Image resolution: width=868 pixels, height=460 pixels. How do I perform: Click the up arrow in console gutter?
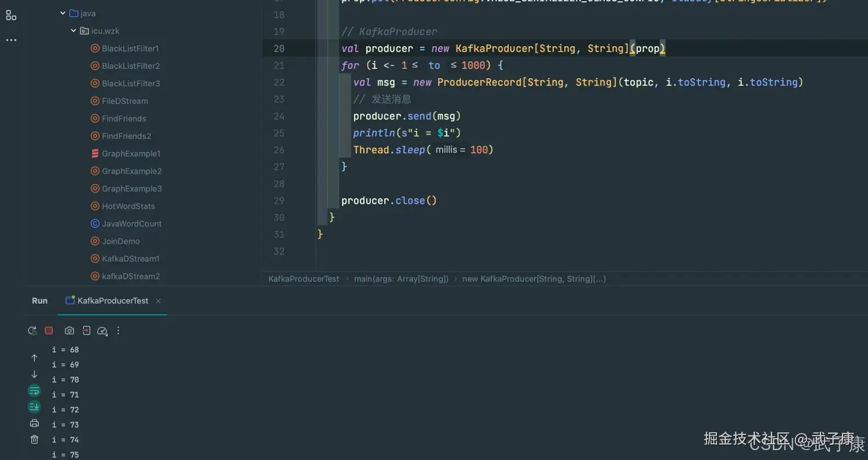tap(34, 358)
